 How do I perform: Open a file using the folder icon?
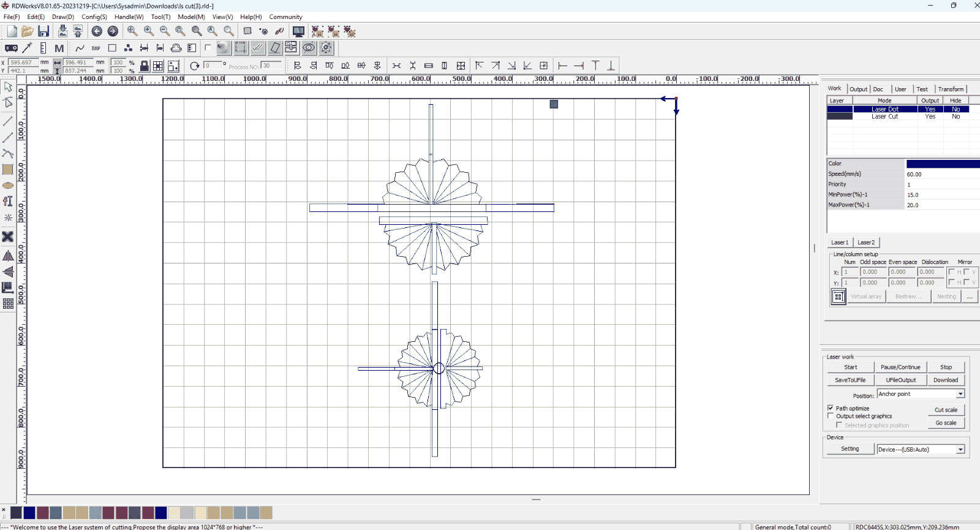28,31
